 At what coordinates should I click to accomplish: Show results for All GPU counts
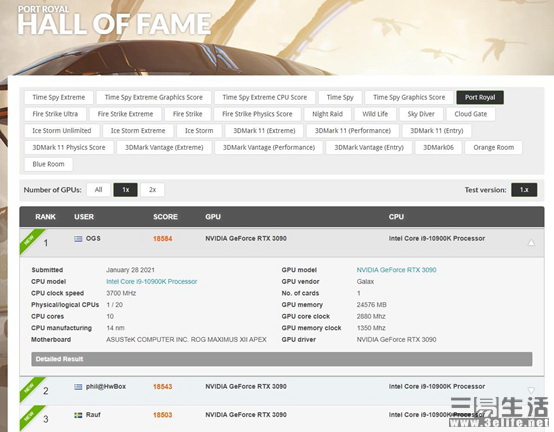pos(99,190)
